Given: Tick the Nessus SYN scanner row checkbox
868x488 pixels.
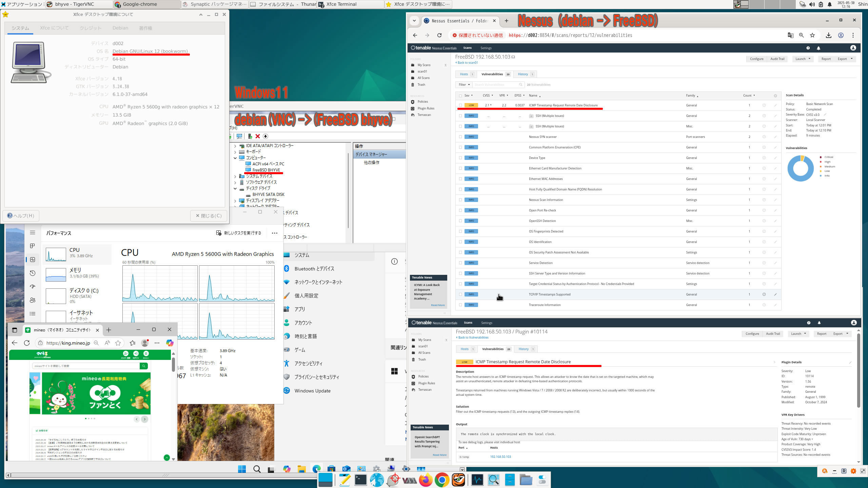Looking at the screenshot, I should pos(460,137).
